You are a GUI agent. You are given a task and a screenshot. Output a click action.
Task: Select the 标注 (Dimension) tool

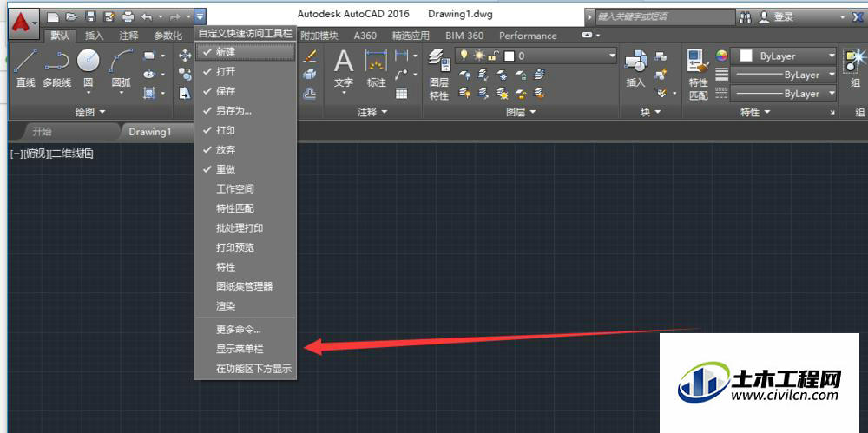point(377,68)
